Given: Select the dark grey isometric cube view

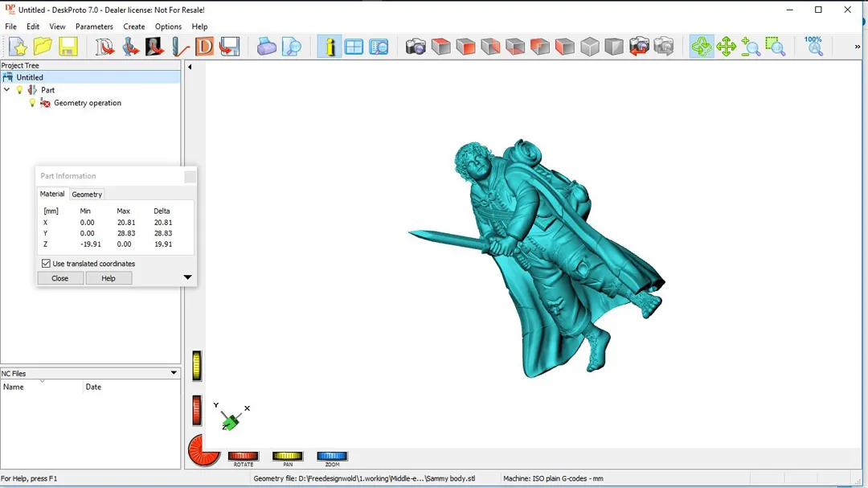Looking at the screenshot, I should pyautogui.click(x=615, y=47).
